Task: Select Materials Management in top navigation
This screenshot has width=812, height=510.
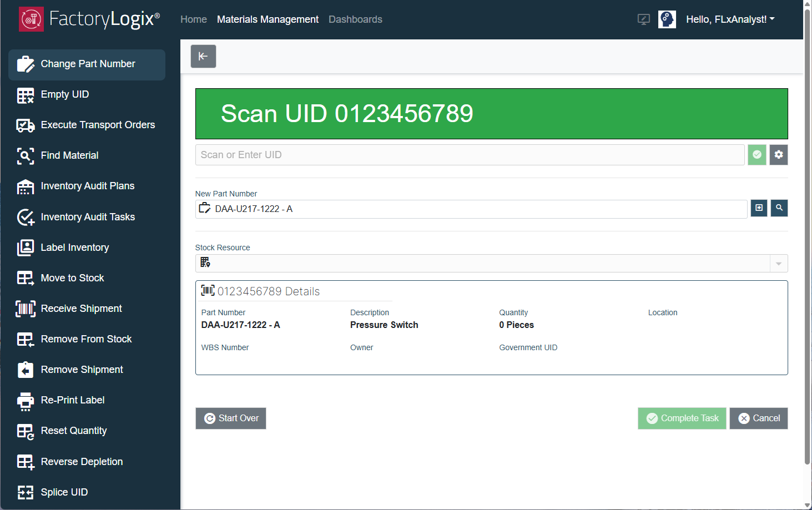Action: (268, 19)
